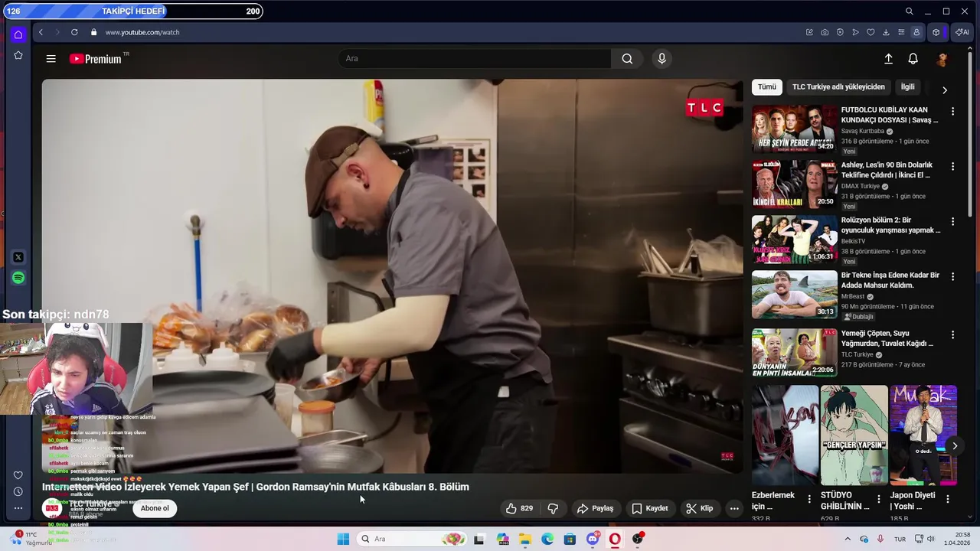980x551 pixels.
Task: Take snapshot with Opera camera icon
Action: click(x=825, y=32)
